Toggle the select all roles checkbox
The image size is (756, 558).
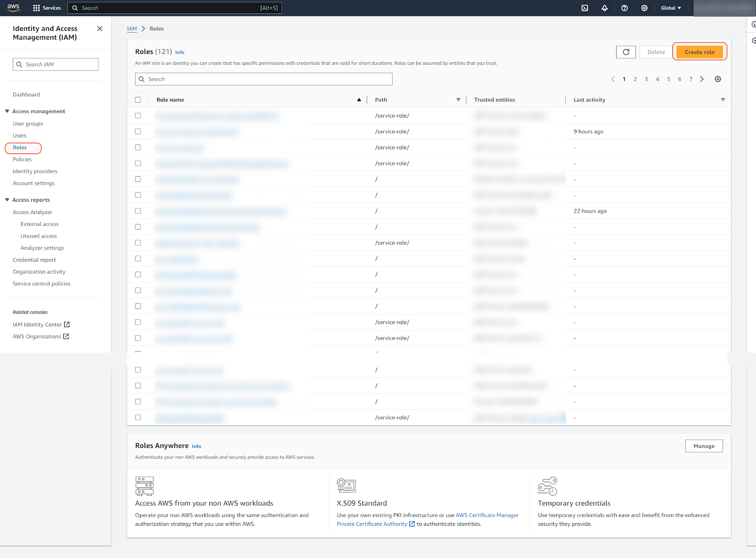138,100
